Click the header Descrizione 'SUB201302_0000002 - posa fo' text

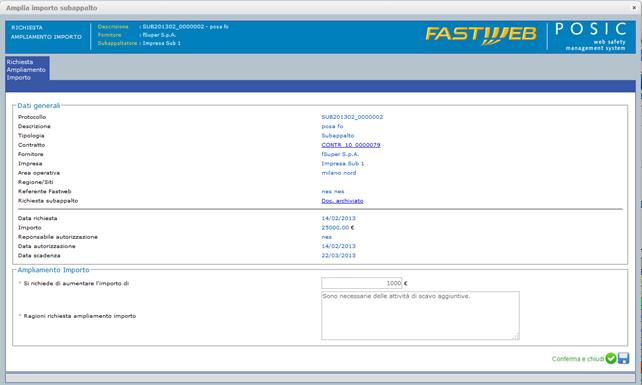(x=185, y=27)
